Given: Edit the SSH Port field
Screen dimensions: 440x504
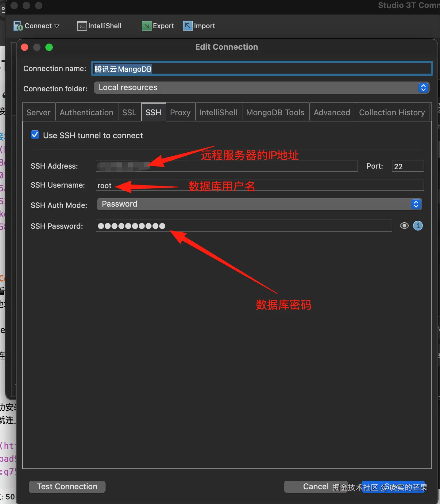Looking at the screenshot, I should [x=408, y=166].
